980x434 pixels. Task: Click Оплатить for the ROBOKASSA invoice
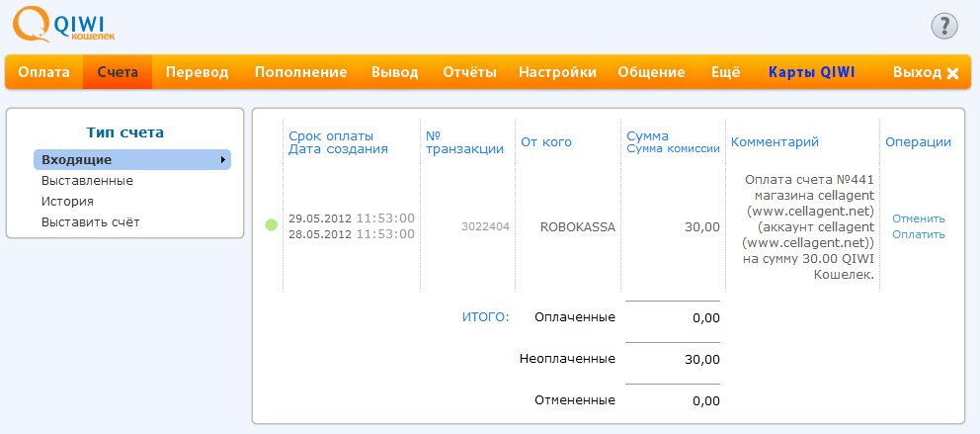[x=919, y=235]
